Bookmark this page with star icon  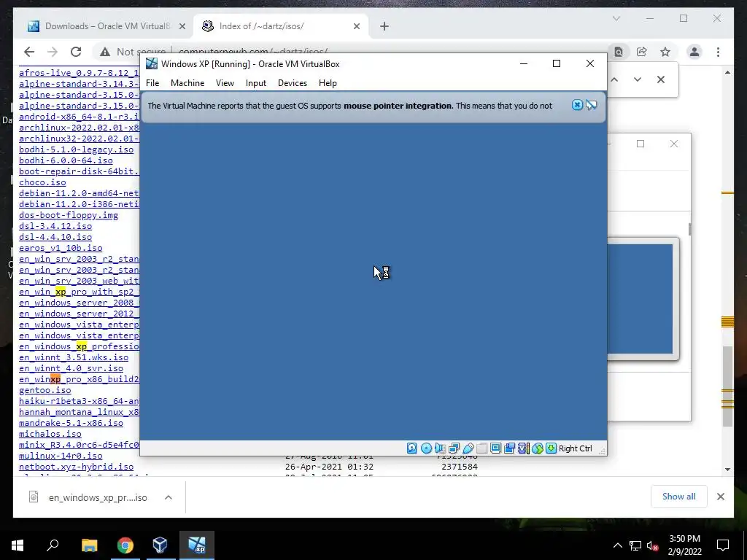tap(665, 52)
